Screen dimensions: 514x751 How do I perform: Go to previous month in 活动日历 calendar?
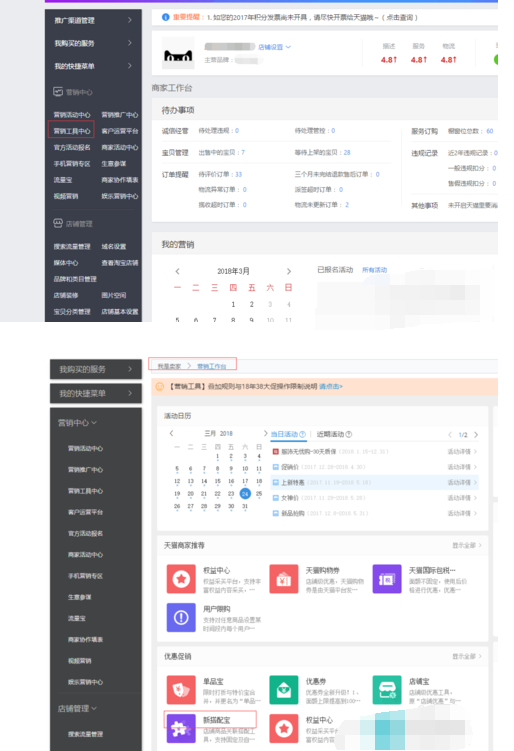click(171, 433)
